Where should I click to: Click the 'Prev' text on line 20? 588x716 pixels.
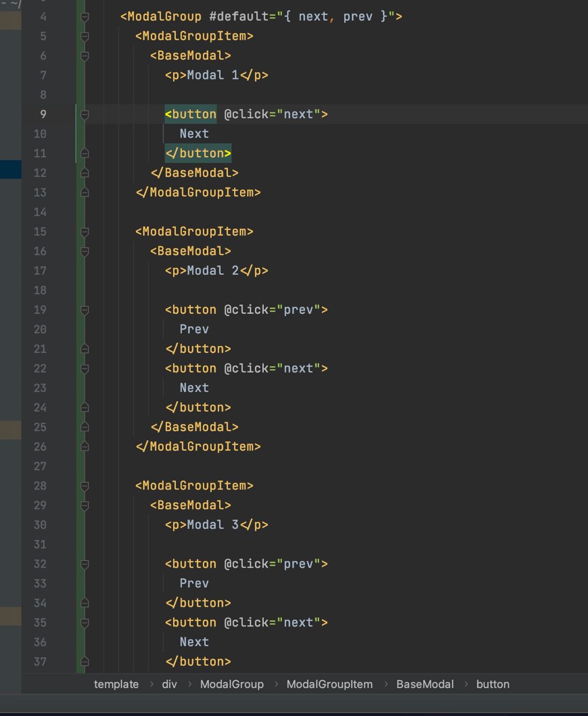coord(194,329)
